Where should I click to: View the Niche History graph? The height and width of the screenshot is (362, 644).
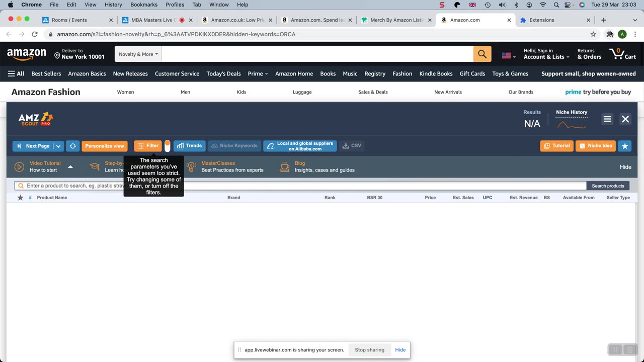572,125
